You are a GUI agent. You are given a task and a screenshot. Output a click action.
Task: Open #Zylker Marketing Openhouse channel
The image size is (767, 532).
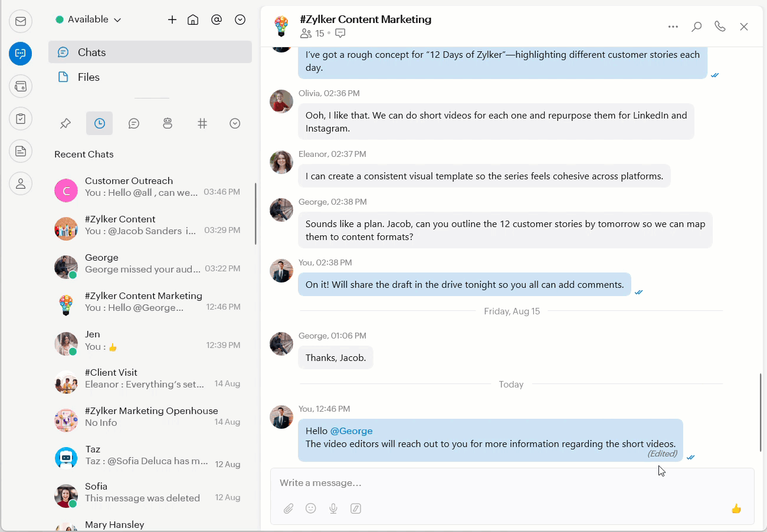tap(150, 421)
